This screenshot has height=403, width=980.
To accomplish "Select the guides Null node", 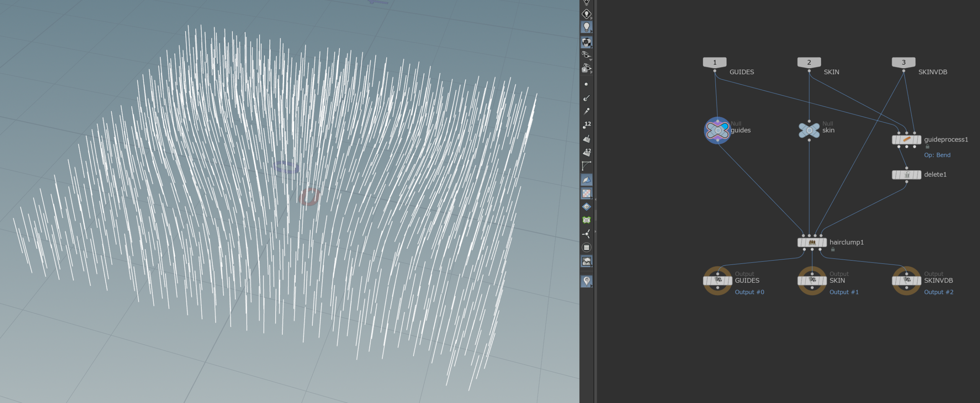I will coord(717,131).
